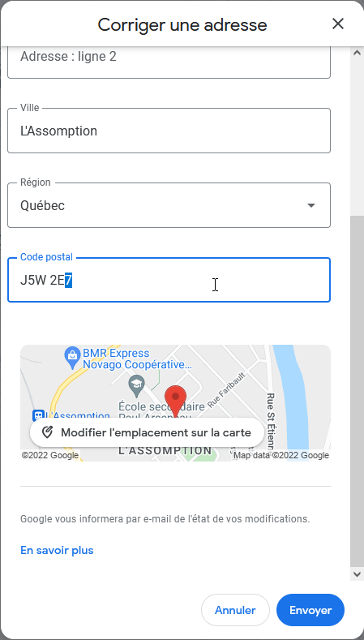Click the scrollbar down arrow
The height and width of the screenshot is (640, 364).
point(356,573)
